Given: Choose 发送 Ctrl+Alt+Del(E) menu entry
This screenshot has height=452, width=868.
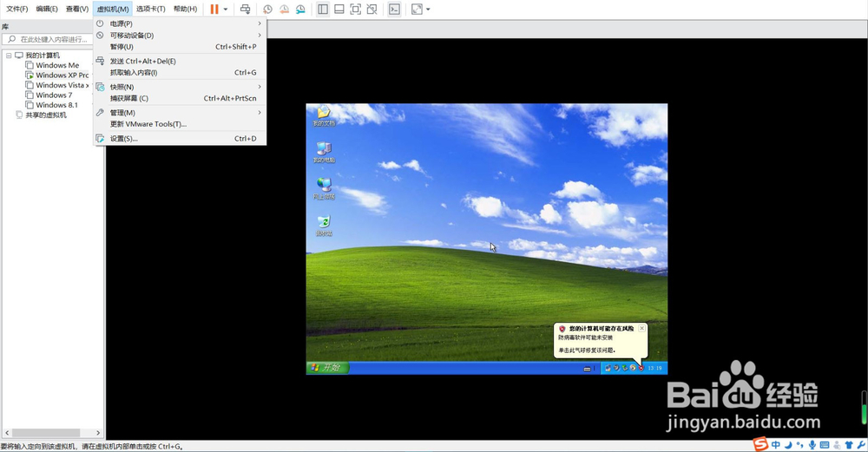Looking at the screenshot, I should point(180,62).
